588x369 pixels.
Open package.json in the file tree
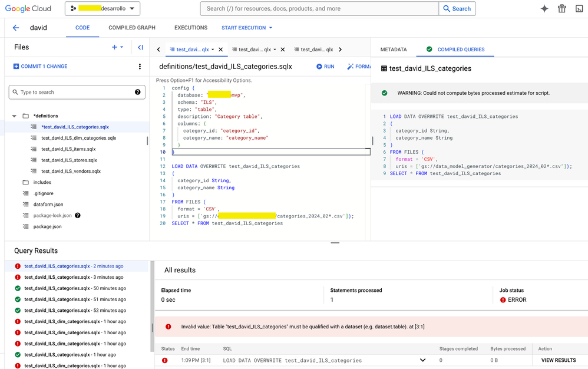(x=47, y=226)
